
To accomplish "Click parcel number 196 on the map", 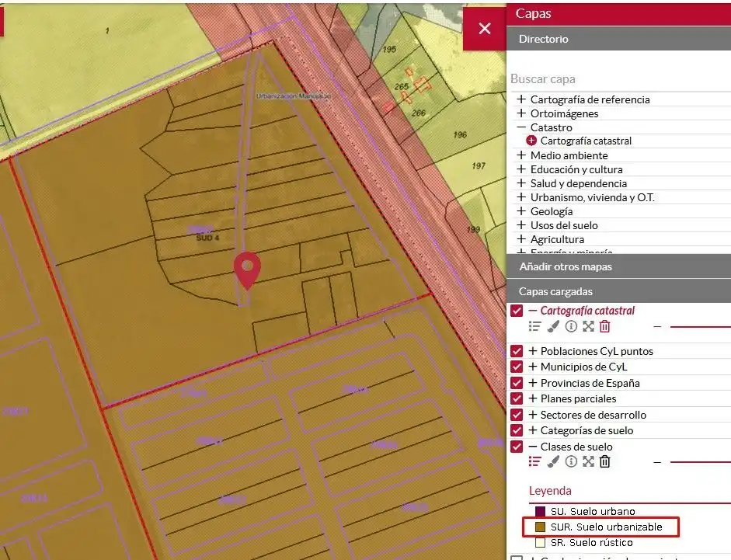I will 460,134.
